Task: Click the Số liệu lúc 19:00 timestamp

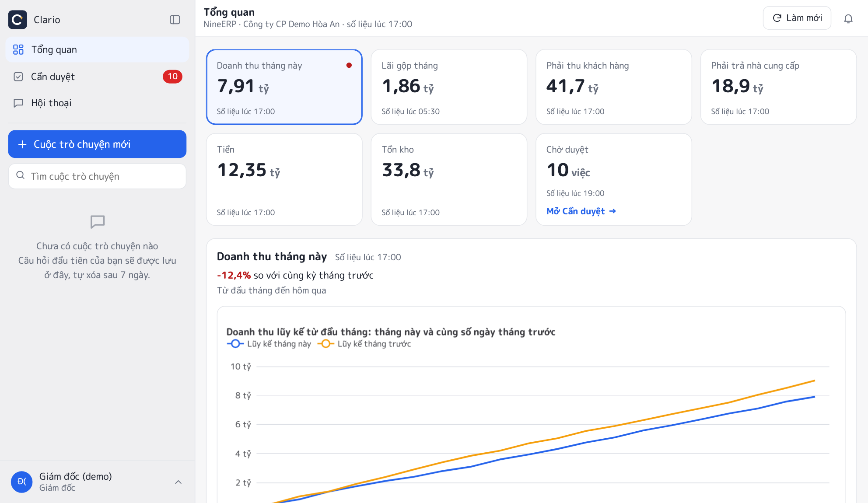Action: click(x=575, y=193)
